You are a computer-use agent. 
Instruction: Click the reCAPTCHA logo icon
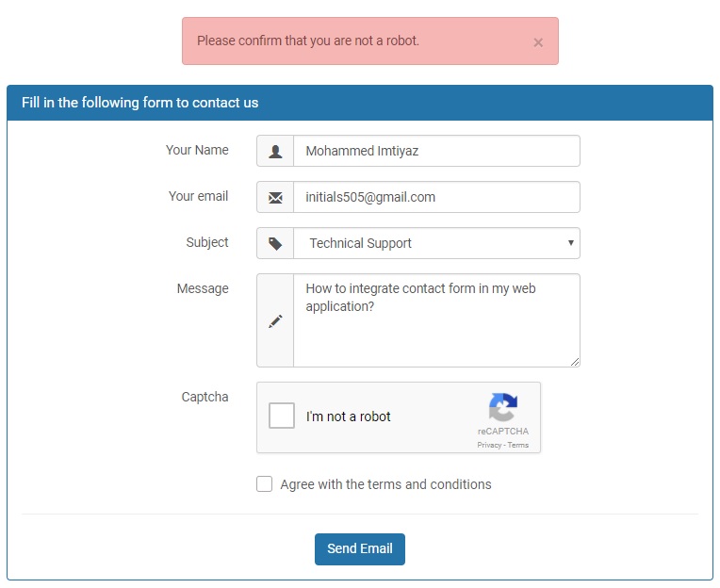point(503,408)
